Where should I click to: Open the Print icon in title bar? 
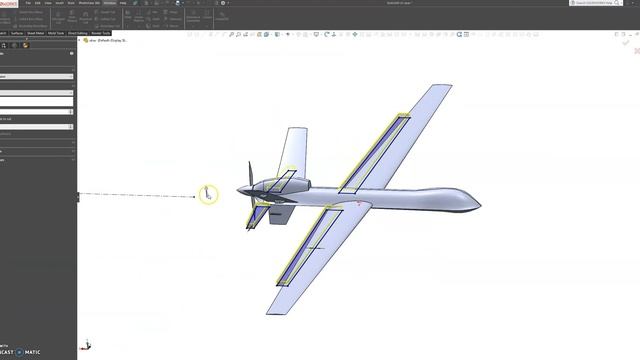click(x=178, y=3)
